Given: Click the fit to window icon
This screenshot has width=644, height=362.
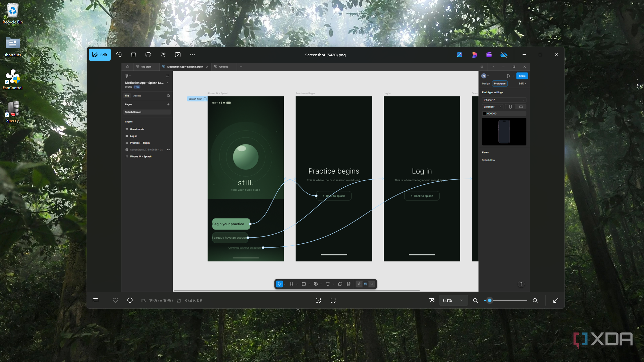Looking at the screenshot, I should 432,300.
